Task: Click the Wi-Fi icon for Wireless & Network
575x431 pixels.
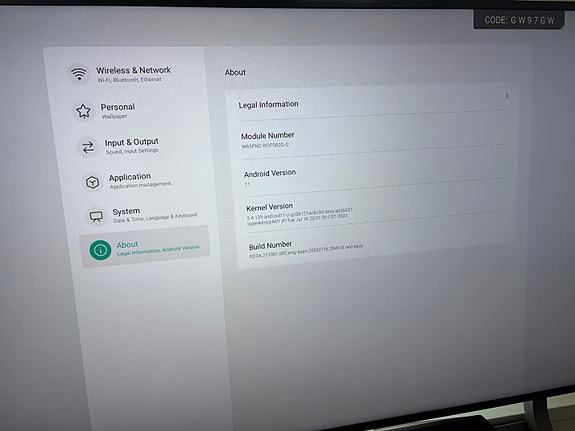Action: [78, 74]
